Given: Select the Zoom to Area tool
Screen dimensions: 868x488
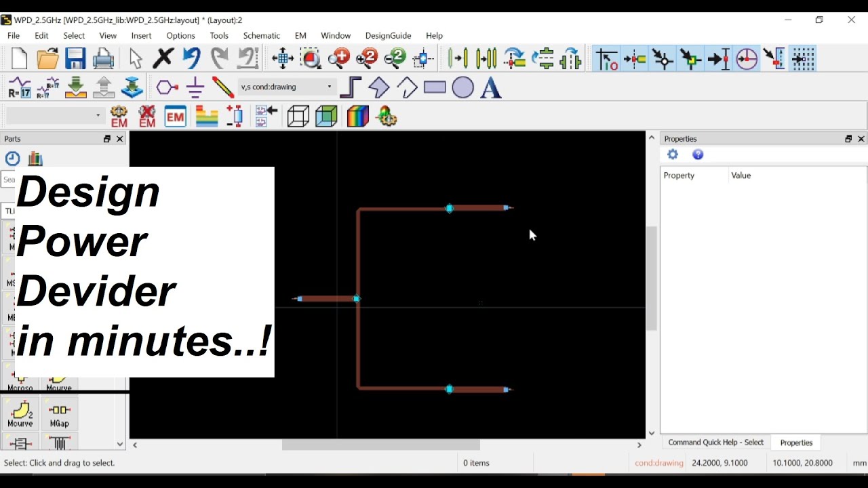Looking at the screenshot, I should (311, 59).
